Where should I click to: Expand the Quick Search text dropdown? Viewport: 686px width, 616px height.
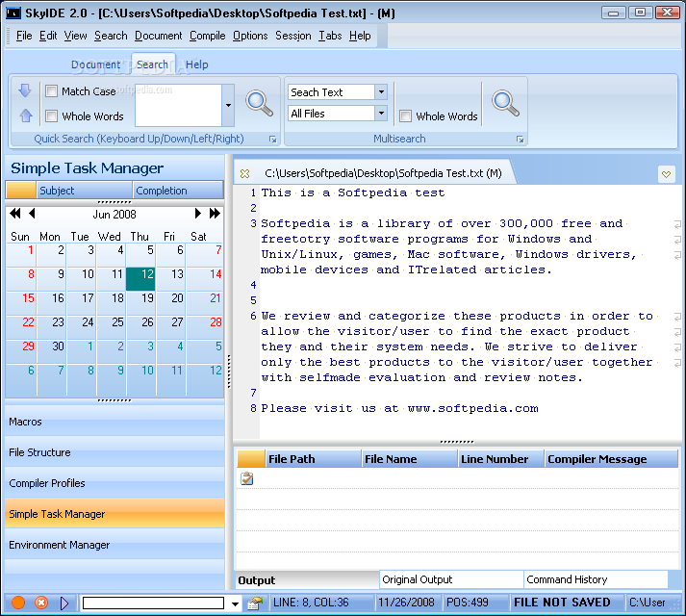point(228,105)
